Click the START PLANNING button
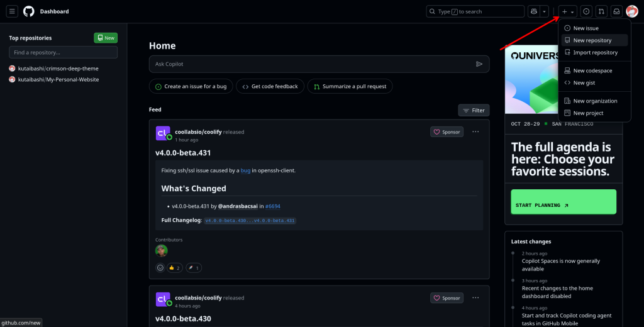 point(563,202)
